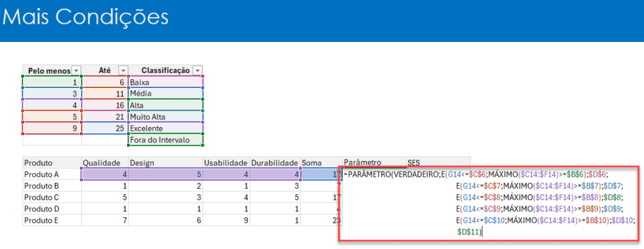Viewport: 644px width, 249px height.
Task: Select the SES header cell
Action: coord(438,162)
